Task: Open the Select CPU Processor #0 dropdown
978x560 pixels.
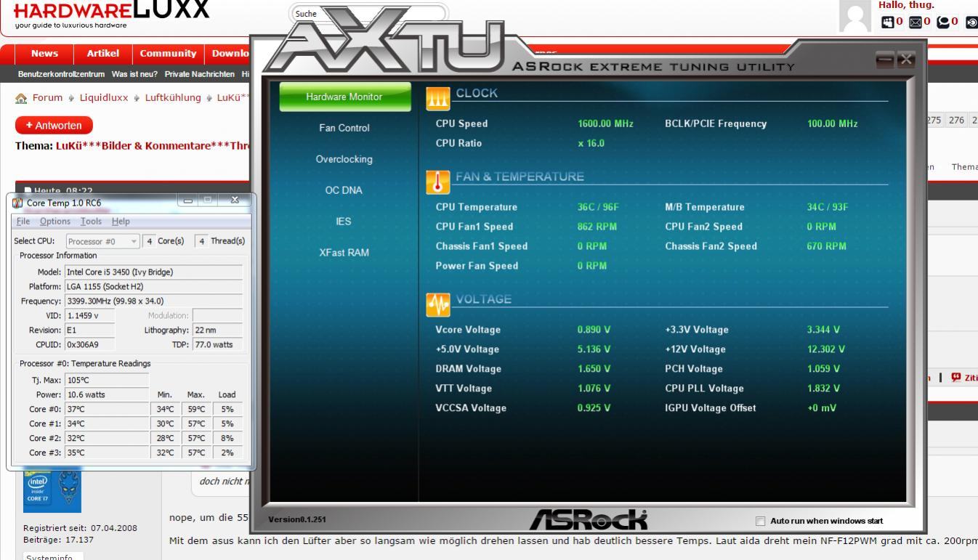Action: coord(103,241)
